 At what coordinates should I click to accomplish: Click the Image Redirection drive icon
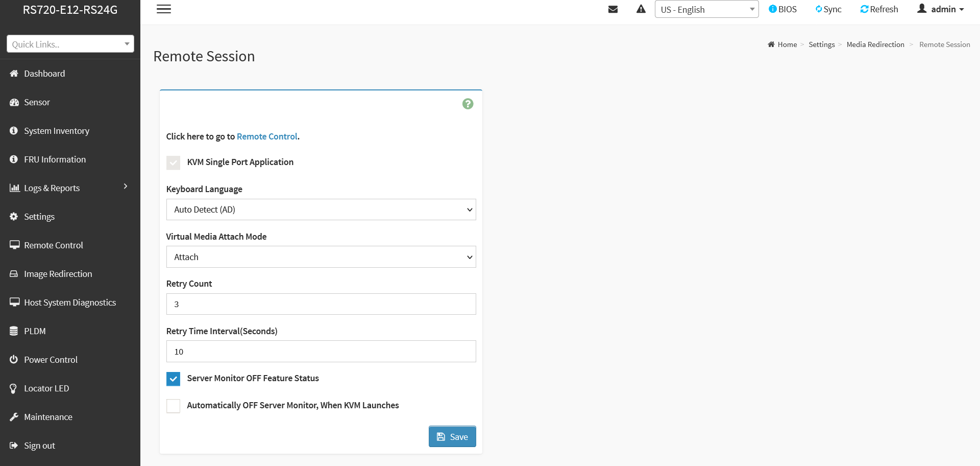pyautogui.click(x=14, y=274)
